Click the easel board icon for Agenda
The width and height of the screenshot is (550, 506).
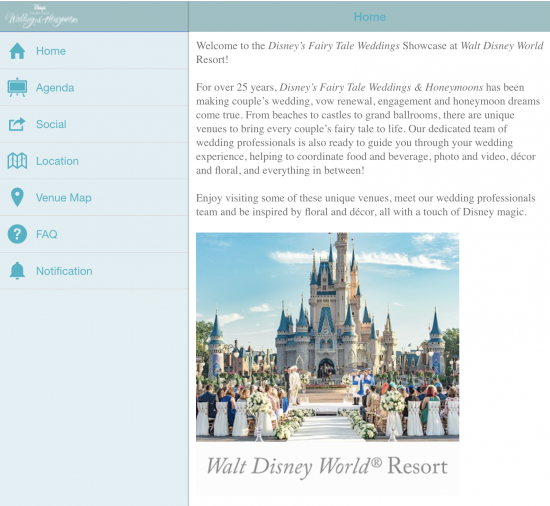point(17,87)
